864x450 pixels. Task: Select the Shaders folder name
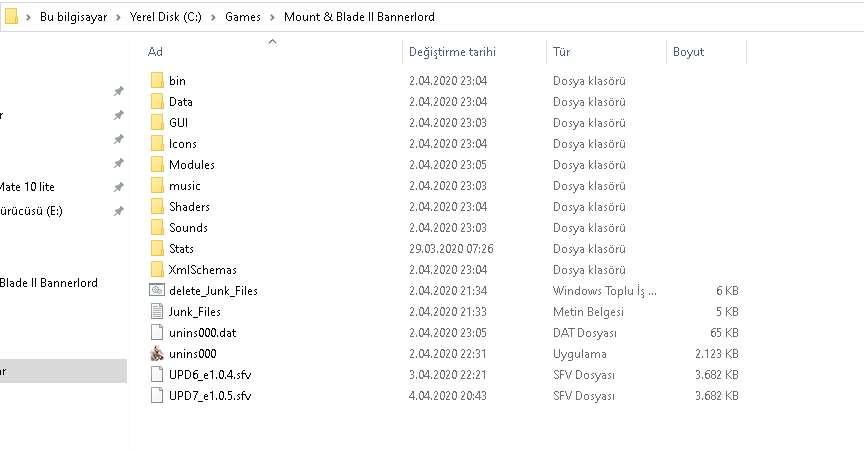pos(190,207)
